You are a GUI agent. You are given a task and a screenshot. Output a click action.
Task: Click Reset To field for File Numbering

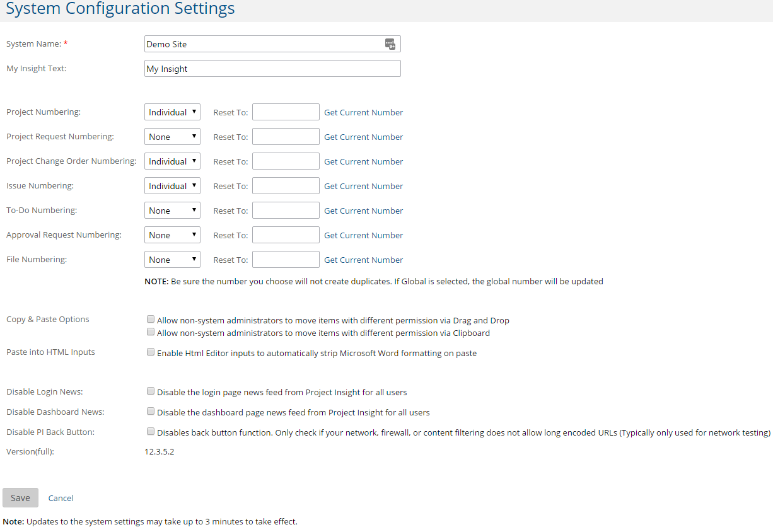(x=286, y=260)
